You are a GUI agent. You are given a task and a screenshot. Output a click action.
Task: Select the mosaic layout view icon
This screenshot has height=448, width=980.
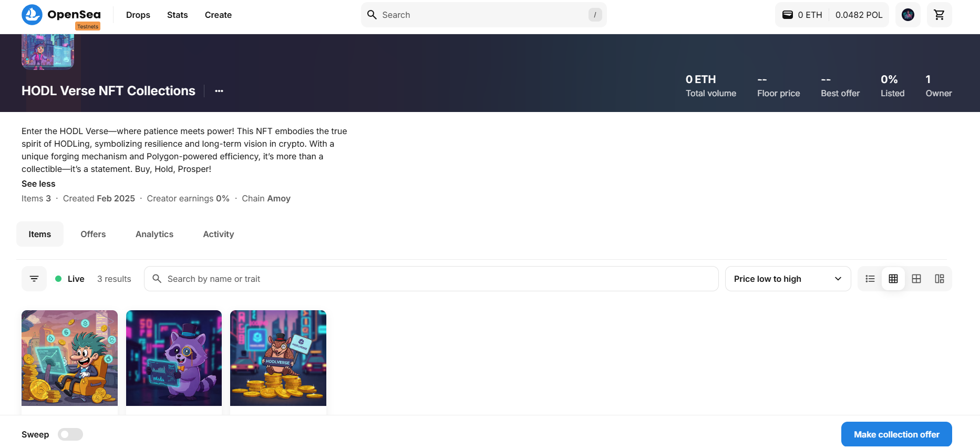click(x=940, y=279)
